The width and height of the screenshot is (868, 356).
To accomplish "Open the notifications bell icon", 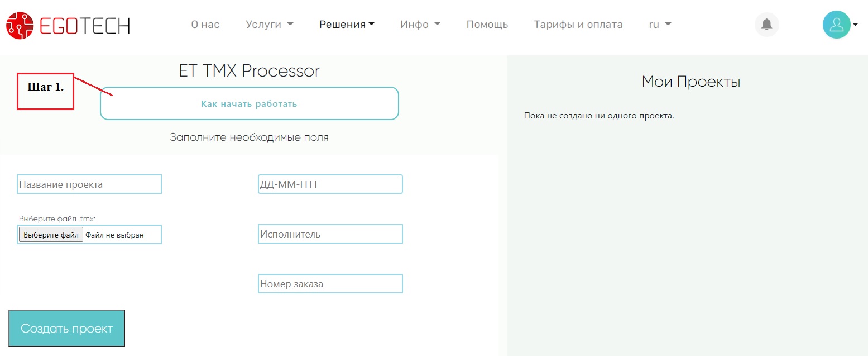I will (766, 25).
